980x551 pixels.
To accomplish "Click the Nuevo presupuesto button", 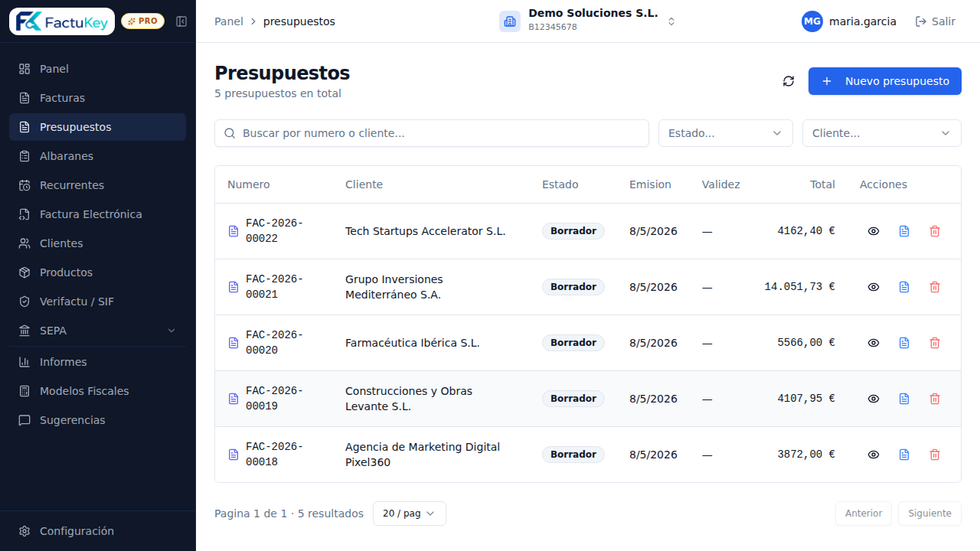I will click(885, 81).
